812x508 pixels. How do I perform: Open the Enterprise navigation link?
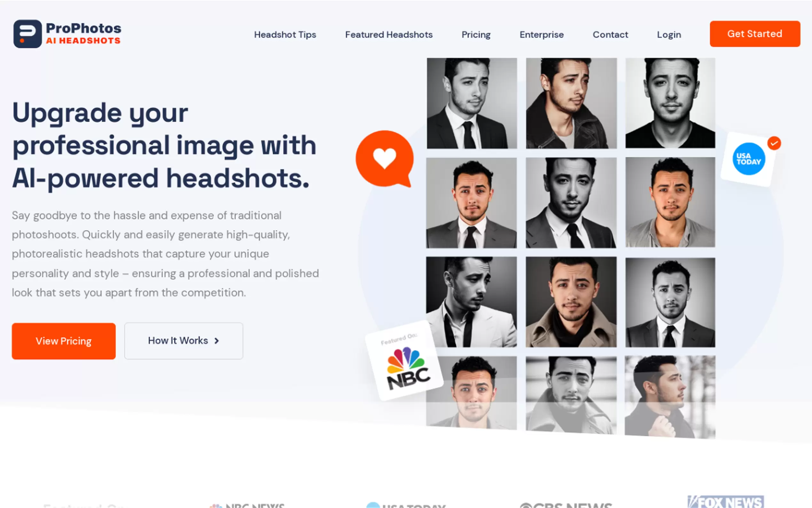[542, 35]
